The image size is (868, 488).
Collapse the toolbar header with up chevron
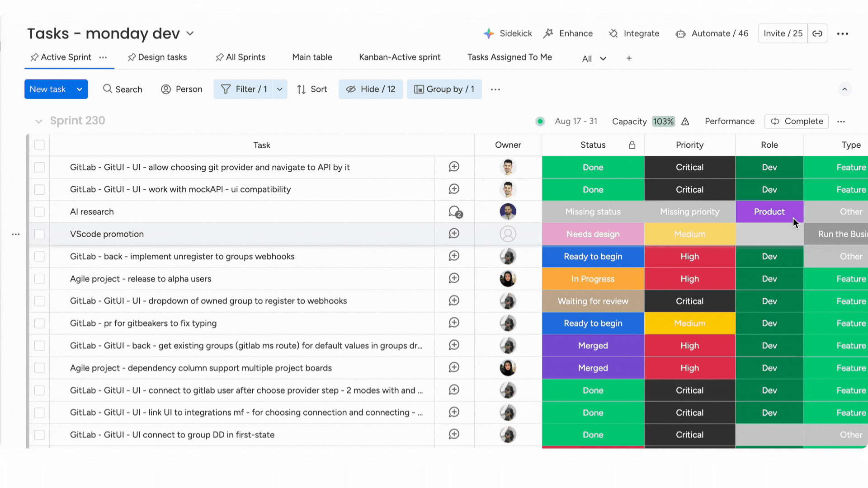click(x=844, y=89)
